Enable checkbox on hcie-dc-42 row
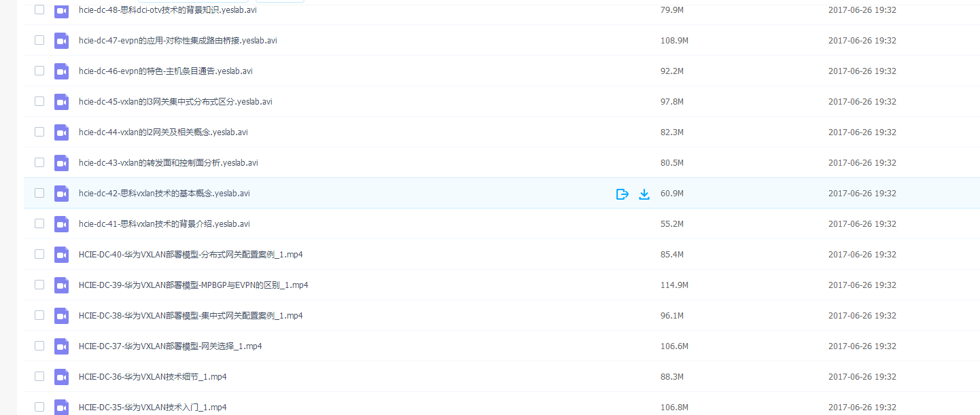 (39, 193)
